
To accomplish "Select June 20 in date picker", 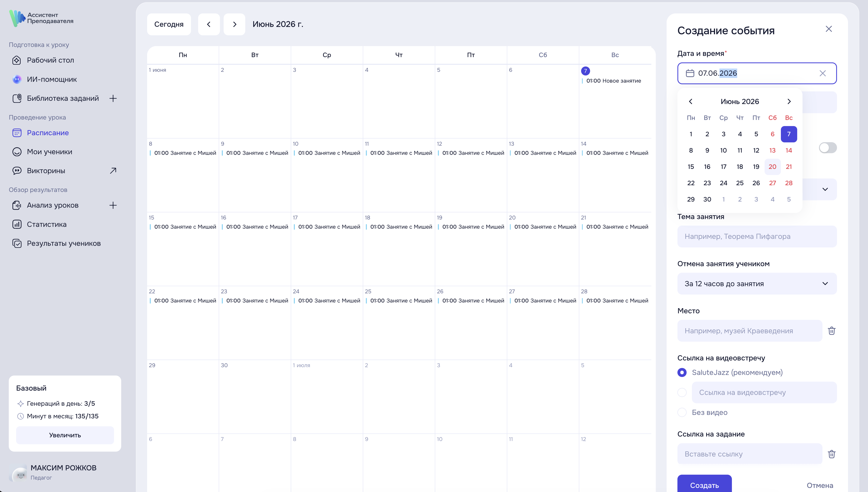I will tap(772, 167).
